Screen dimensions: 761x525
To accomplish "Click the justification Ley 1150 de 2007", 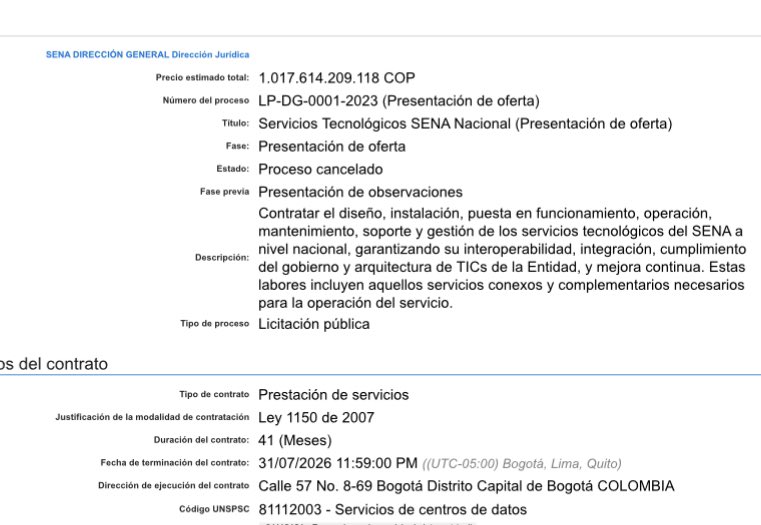I will (316, 418).
